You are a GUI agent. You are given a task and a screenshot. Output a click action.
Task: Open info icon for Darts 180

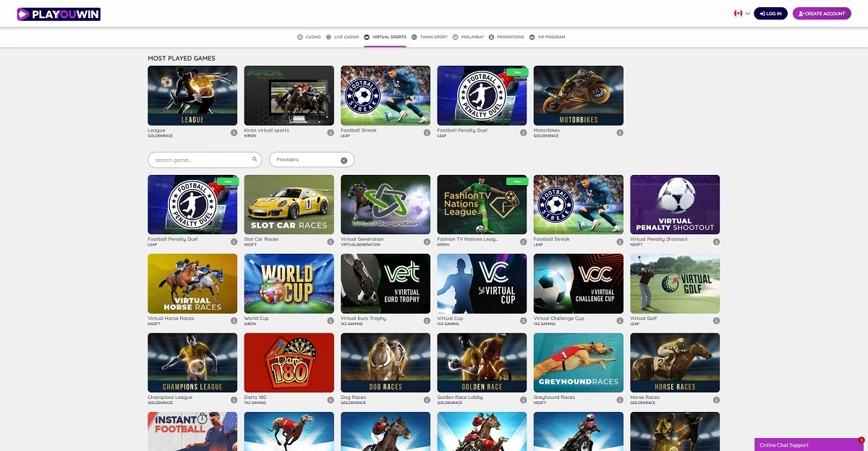pyautogui.click(x=331, y=400)
